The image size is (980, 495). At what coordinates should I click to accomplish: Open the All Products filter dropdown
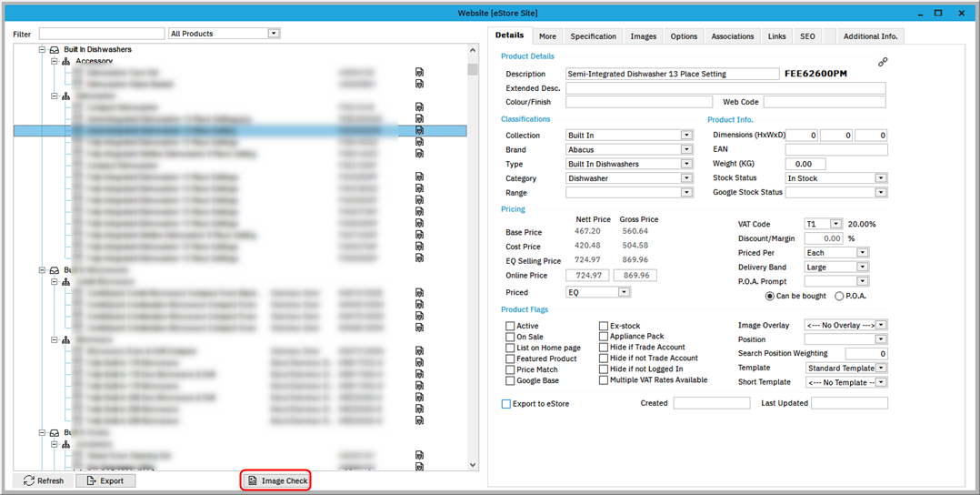tap(273, 34)
